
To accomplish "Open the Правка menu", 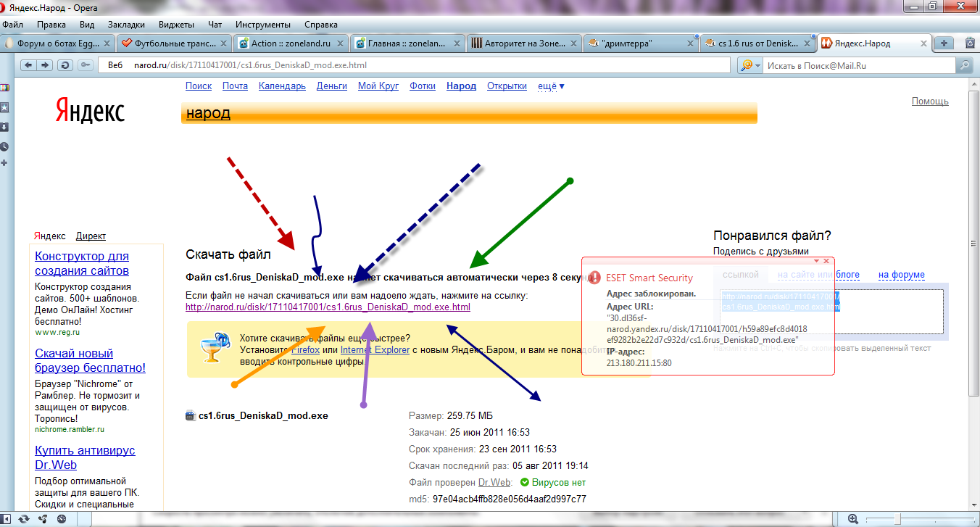I will 51,24.
